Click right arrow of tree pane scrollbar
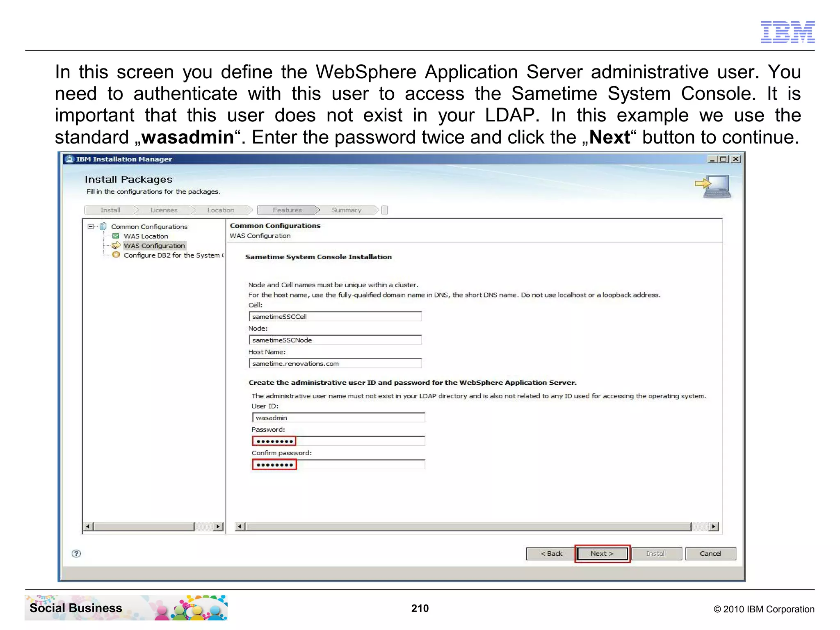Screen dimensions: 840x630 tap(218, 526)
